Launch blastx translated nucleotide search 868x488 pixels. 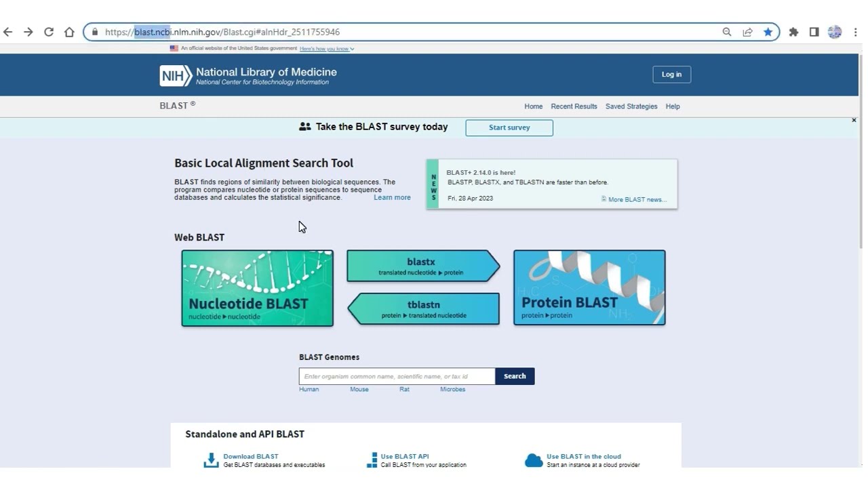423,266
